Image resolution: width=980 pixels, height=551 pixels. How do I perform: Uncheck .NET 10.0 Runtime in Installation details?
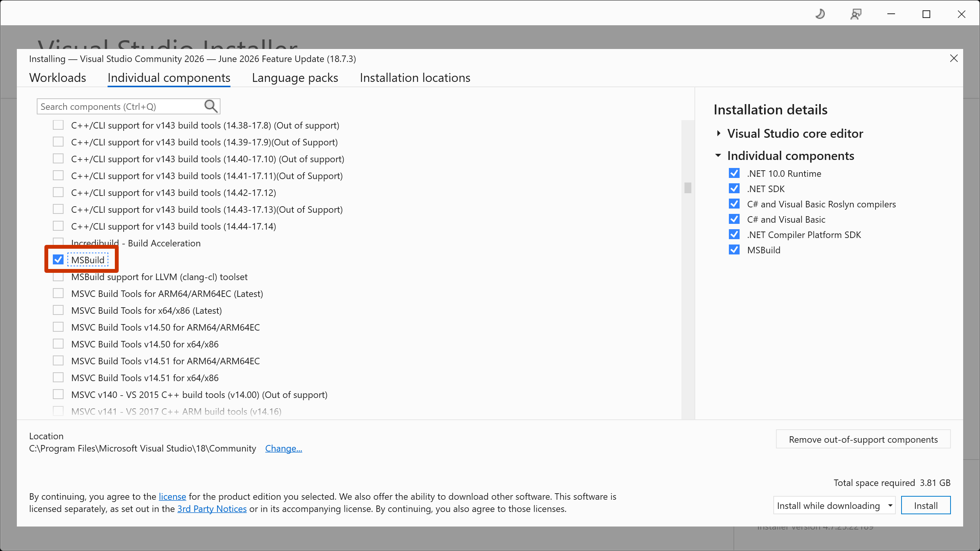tap(734, 173)
